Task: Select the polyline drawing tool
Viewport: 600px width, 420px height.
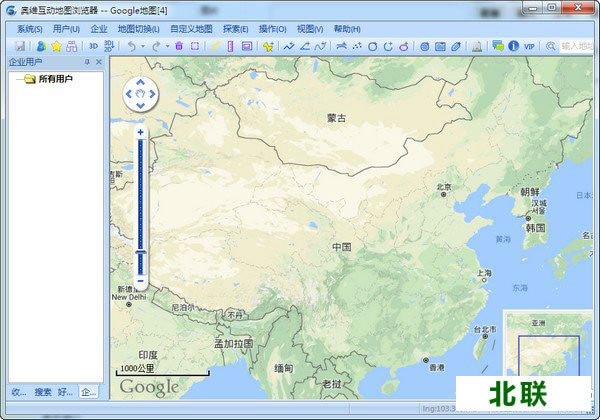Action: pyautogui.click(x=289, y=46)
